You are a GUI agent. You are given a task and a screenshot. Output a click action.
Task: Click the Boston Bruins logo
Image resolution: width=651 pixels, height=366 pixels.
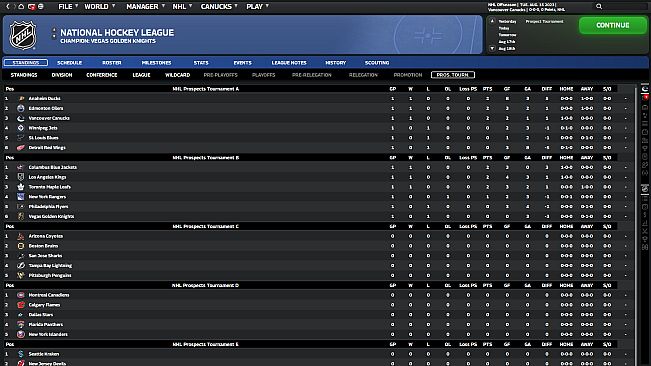(x=21, y=246)
